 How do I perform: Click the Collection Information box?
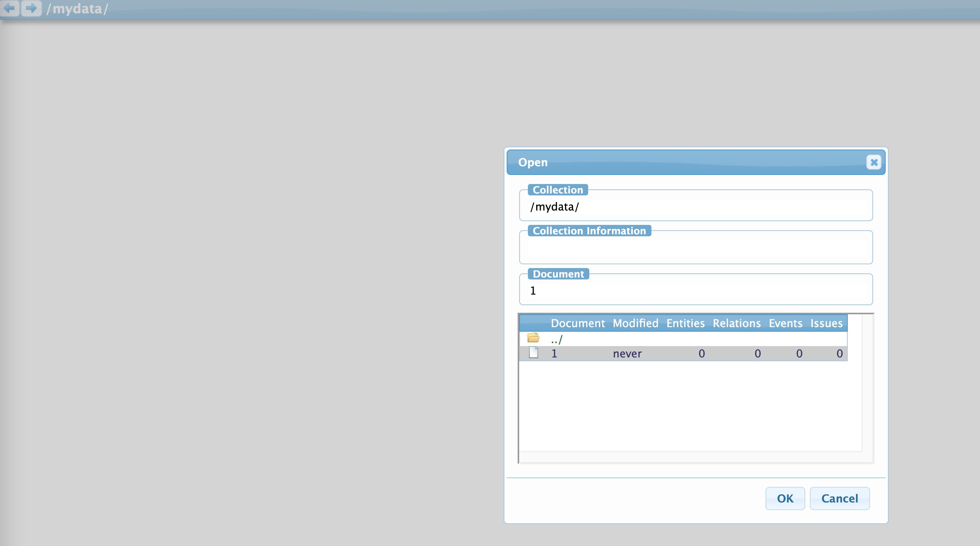pyautogui.click(x=695, y=249)
